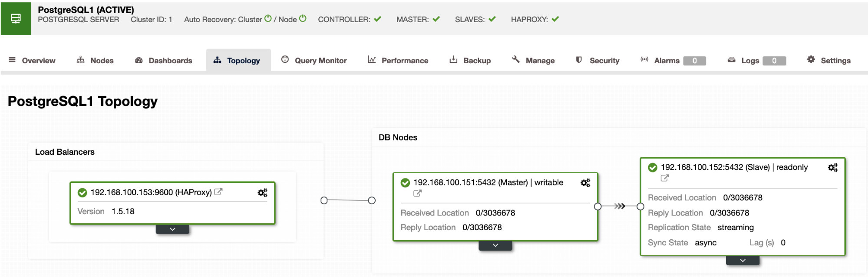Click the CONTROLLER status checkmark
The height and width of the screenshot is (277, 868).
[x=377, y=19]
